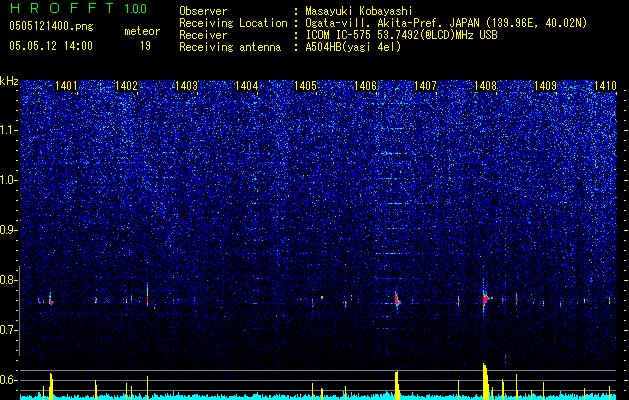Click the large meteor echo after 1408

click(x=486, y=298)
